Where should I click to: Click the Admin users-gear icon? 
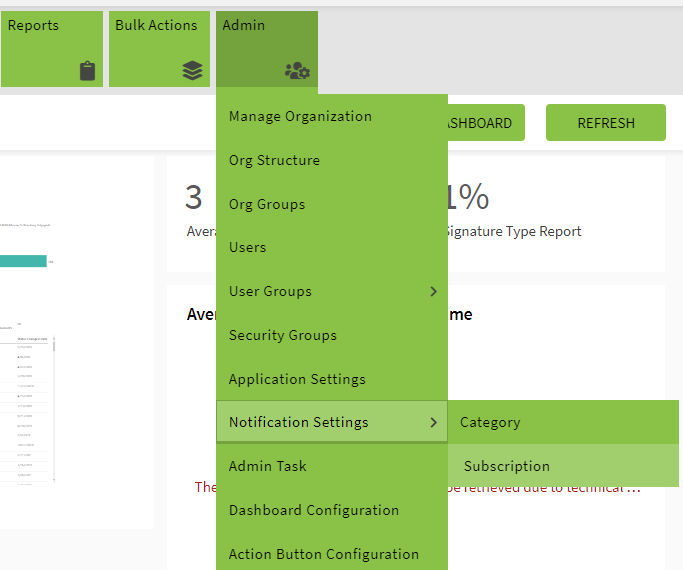297,71
